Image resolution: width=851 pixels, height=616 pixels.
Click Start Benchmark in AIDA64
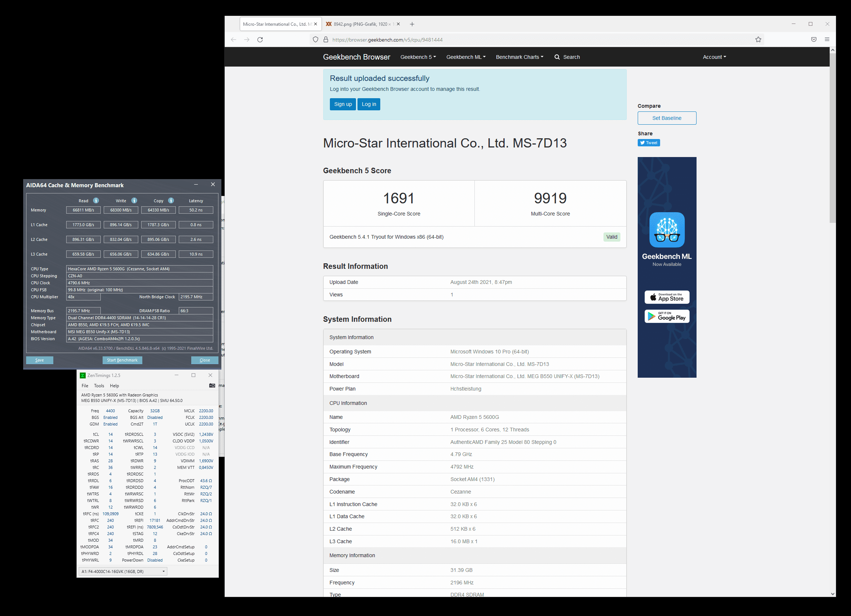122,360
